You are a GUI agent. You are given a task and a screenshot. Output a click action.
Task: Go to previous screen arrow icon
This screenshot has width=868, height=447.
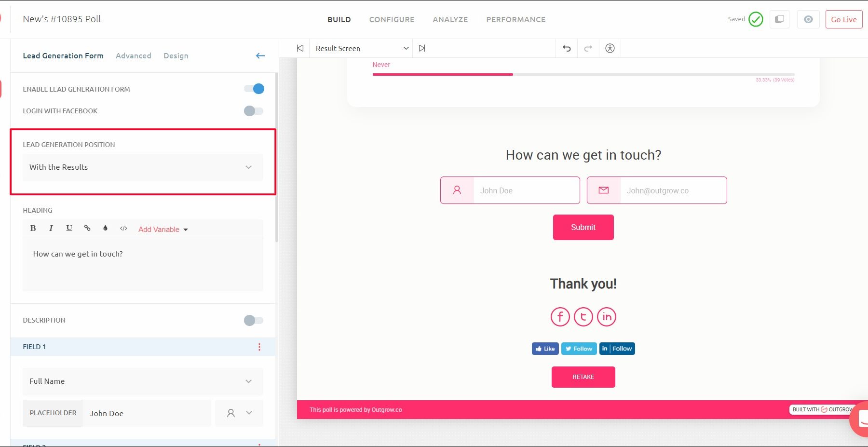point(300,48)
